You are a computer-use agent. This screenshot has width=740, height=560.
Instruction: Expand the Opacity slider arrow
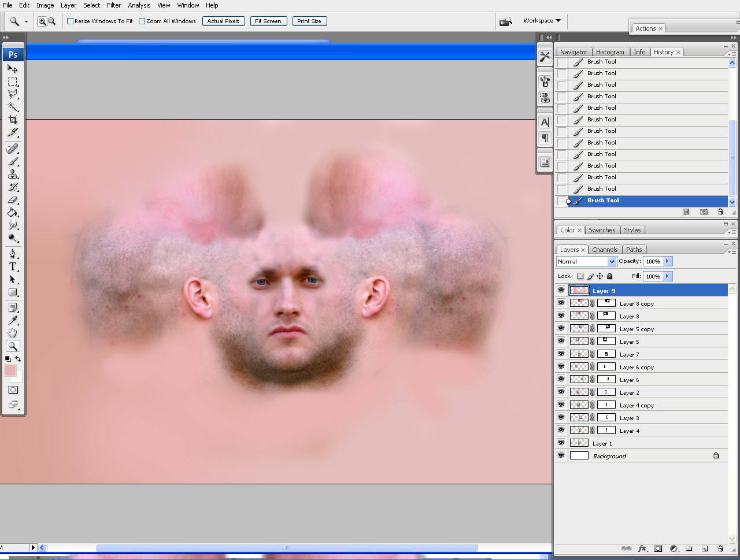click(x=667, y=261)
